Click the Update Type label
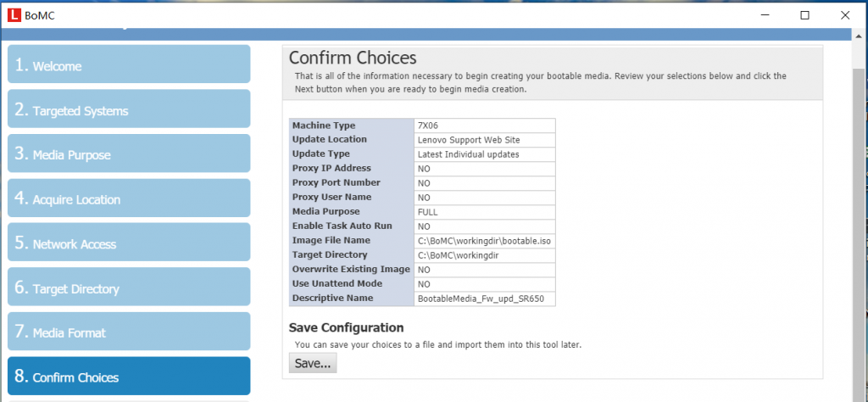868x402 pixels. click(321, 154)
